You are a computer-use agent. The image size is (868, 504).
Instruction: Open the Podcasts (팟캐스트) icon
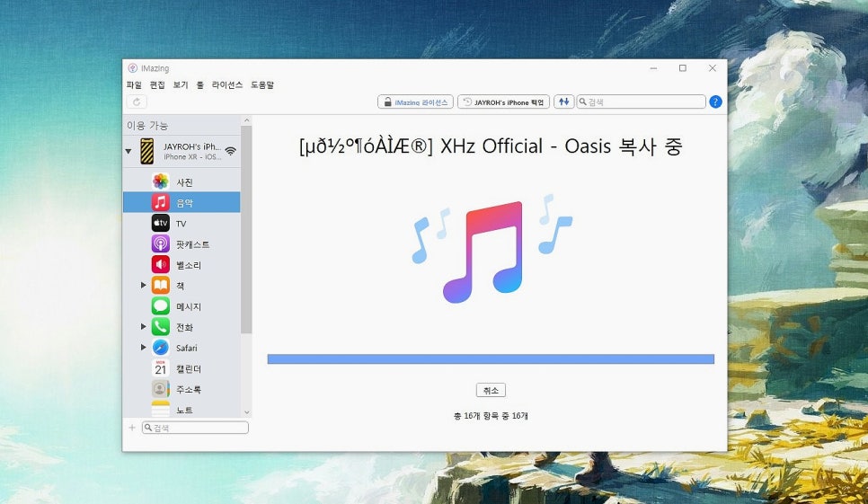pyautogui.click(x=161, y=244)
